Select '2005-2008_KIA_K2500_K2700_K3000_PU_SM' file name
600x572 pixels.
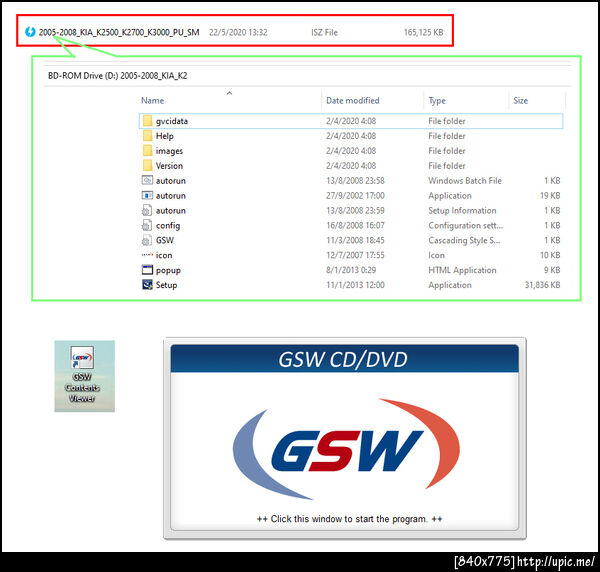pyautogui.click(x=119, y=32)
